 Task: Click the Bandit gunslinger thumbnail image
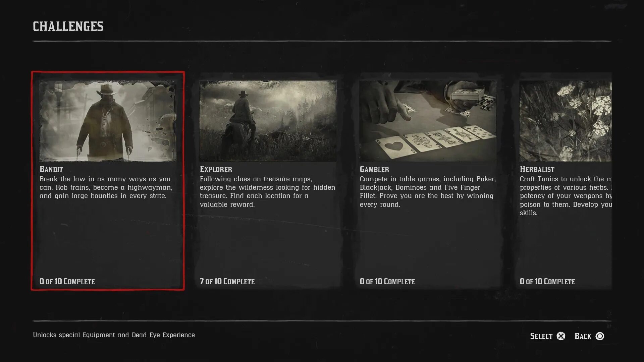(108, 121)
